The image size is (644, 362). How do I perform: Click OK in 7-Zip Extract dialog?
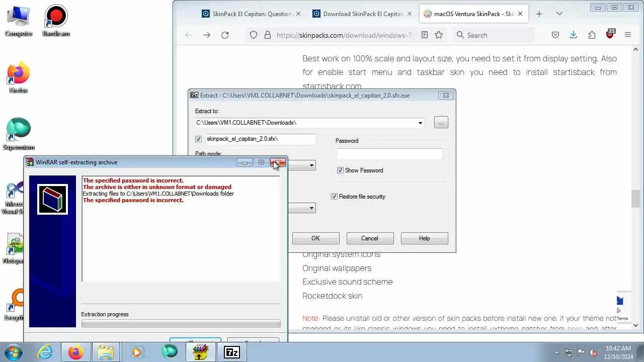pyautogui.click(x=315, y=238)
